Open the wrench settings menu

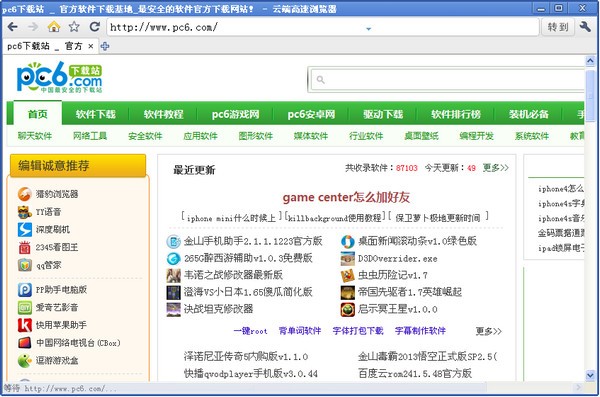[x=585, y=27]
